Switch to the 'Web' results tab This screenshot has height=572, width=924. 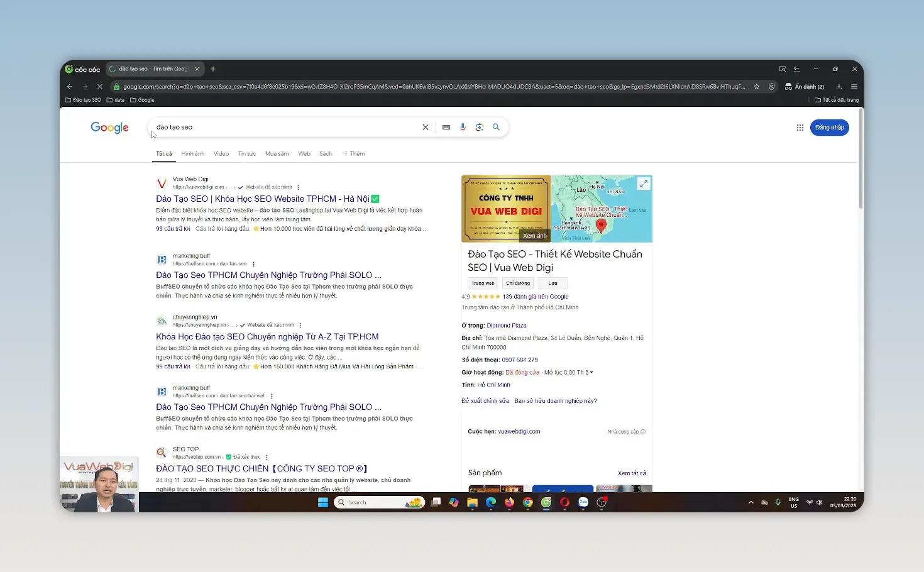(304, 154)
